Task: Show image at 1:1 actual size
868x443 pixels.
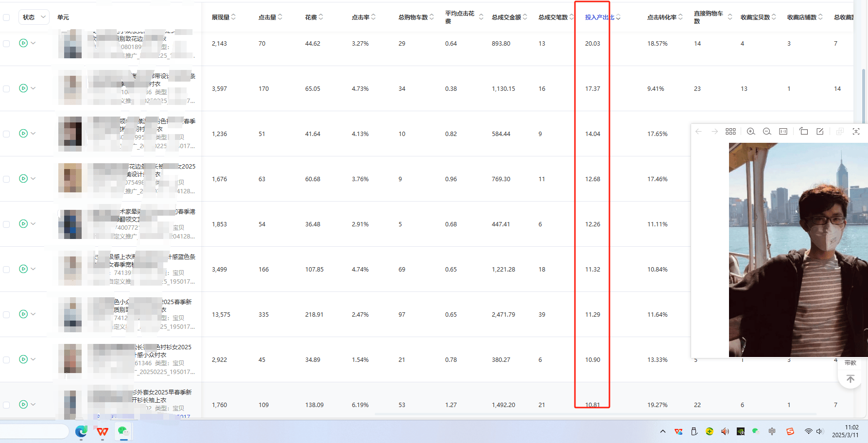Action: (x=783, y=132)
